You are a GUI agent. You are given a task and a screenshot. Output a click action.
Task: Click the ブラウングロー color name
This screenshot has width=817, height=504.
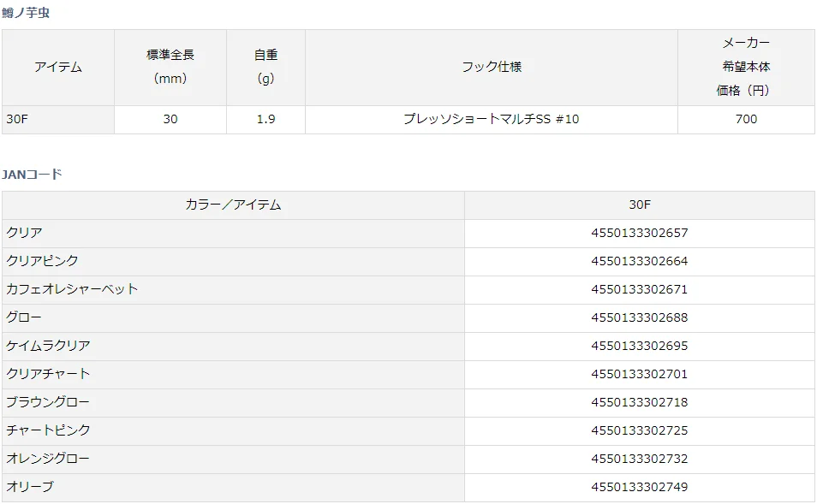[x=48, y=402]
